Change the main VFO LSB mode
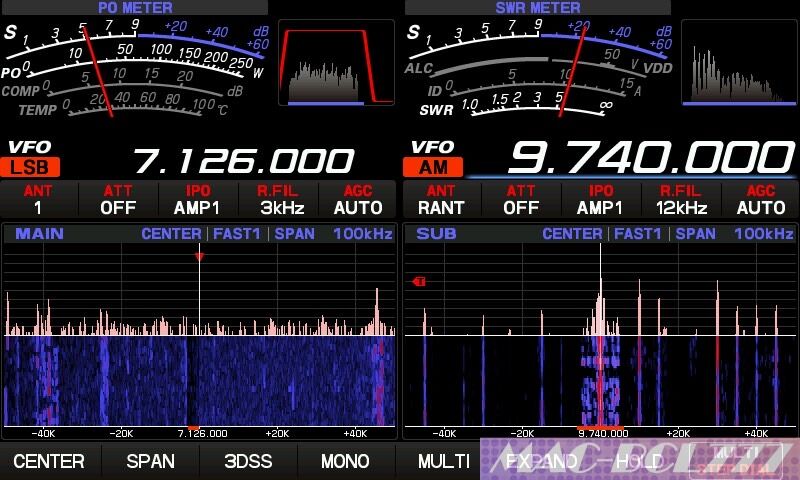 (30, 167)
